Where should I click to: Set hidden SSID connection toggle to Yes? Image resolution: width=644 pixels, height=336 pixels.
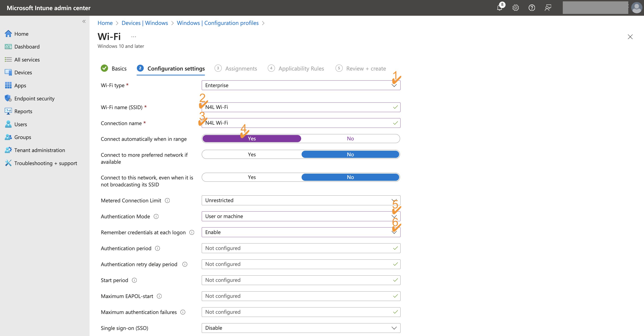(x=251, y=177)
